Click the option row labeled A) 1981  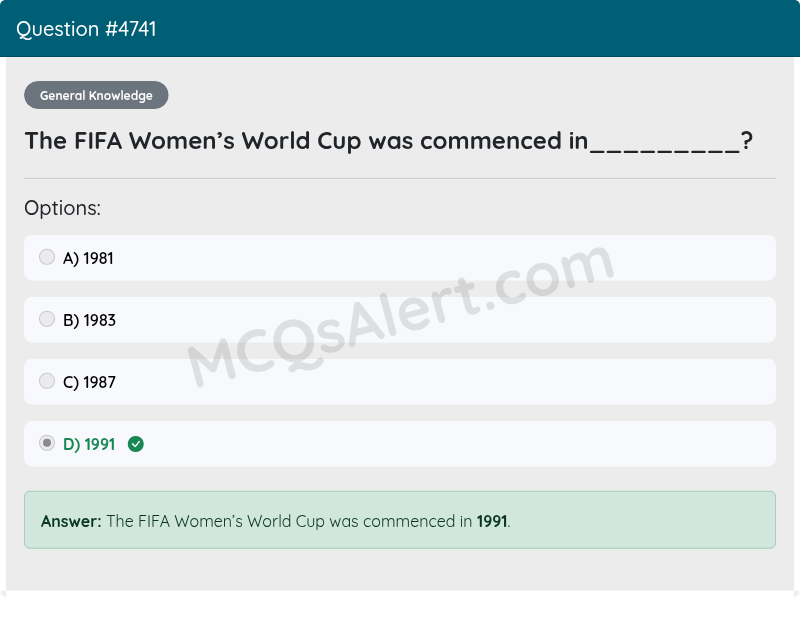[x=400, y=257]
